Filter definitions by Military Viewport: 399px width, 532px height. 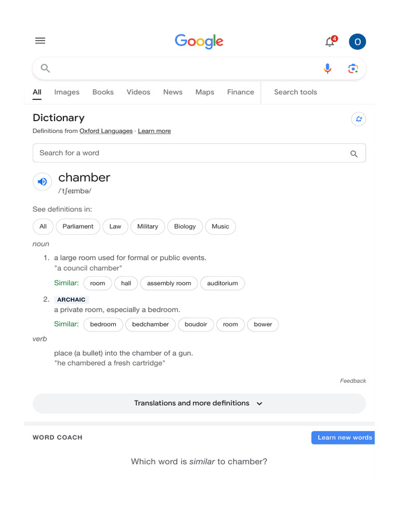pos(148,227)
